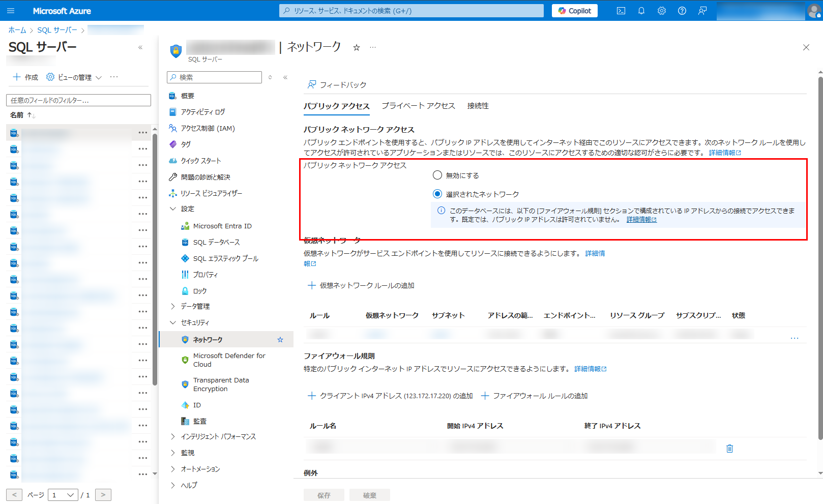This screenshot has height=504, width=823.
Task: Click the resource menu 検索 box
Action: click(214, 77)
